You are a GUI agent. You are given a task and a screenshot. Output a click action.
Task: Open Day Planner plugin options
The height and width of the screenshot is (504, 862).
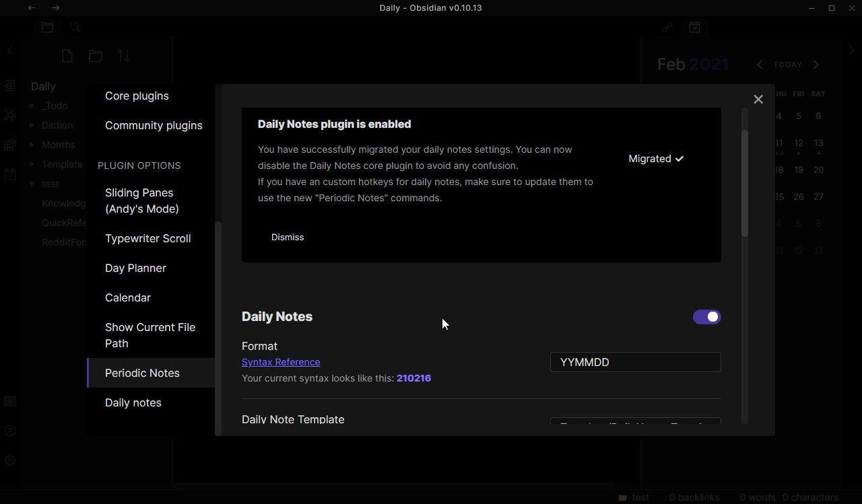pos(135,268)
